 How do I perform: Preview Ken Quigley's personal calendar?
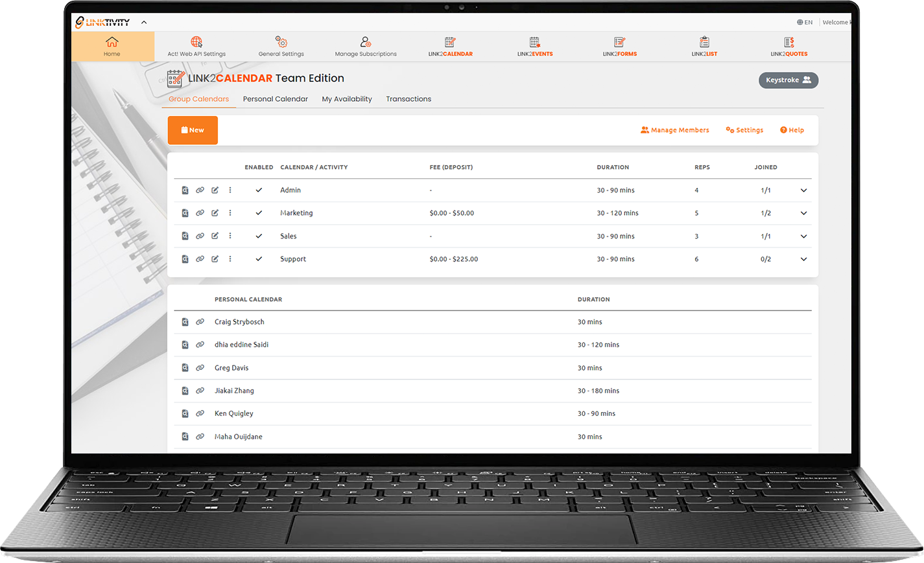(x=185, y=413)
